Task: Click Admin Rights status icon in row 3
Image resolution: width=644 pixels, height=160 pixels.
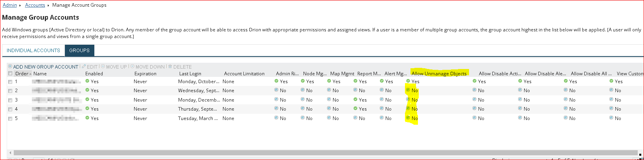Action: pyautogui.click(x=276, y=100)
